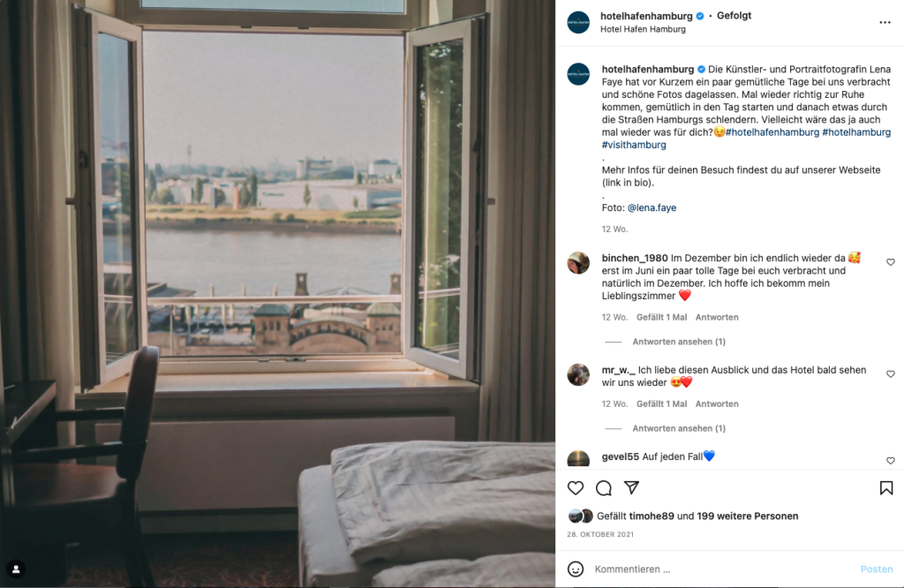Like the comment by binchen_1980
Screen dimensions: 904x588
(891, 262)
